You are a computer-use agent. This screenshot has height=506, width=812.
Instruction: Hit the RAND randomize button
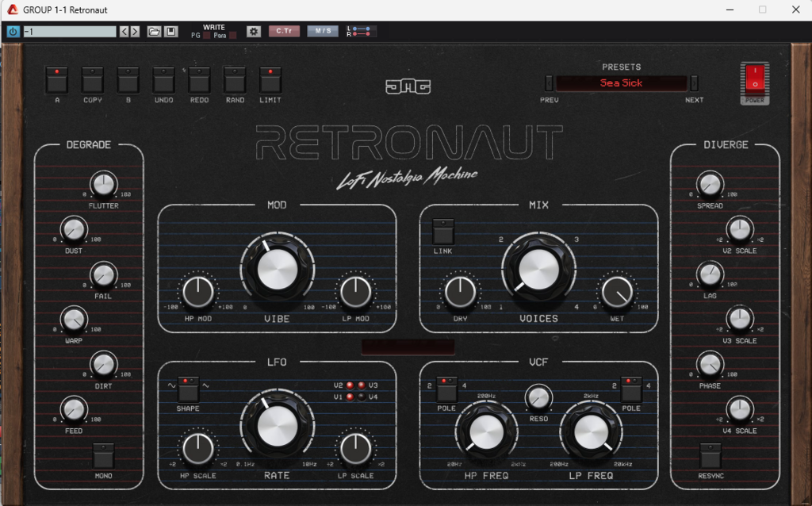pos(235,80)
